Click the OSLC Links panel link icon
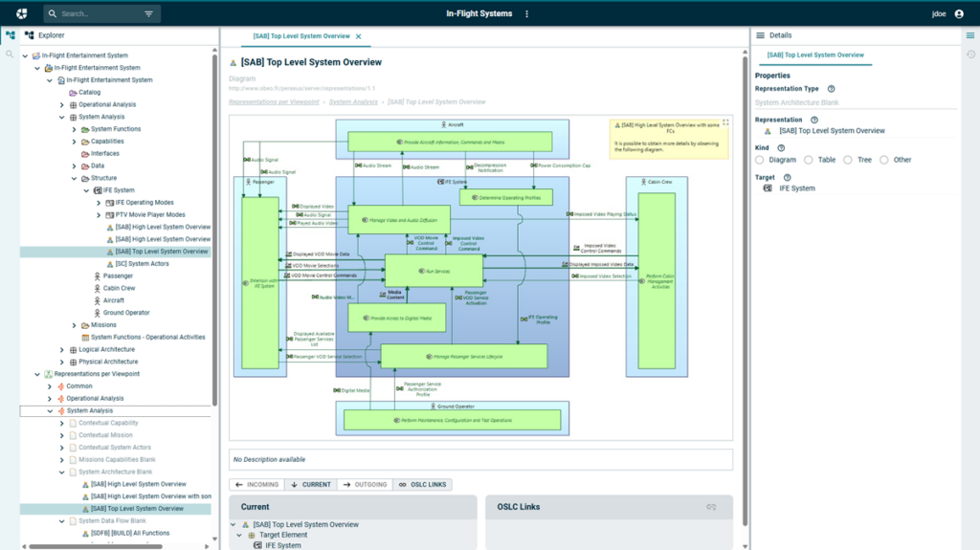Screen dimensions: 980x550 711,507
